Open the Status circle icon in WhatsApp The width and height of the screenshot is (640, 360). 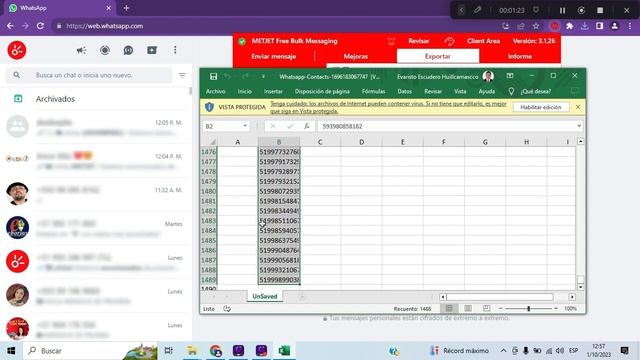coord(105,50)
